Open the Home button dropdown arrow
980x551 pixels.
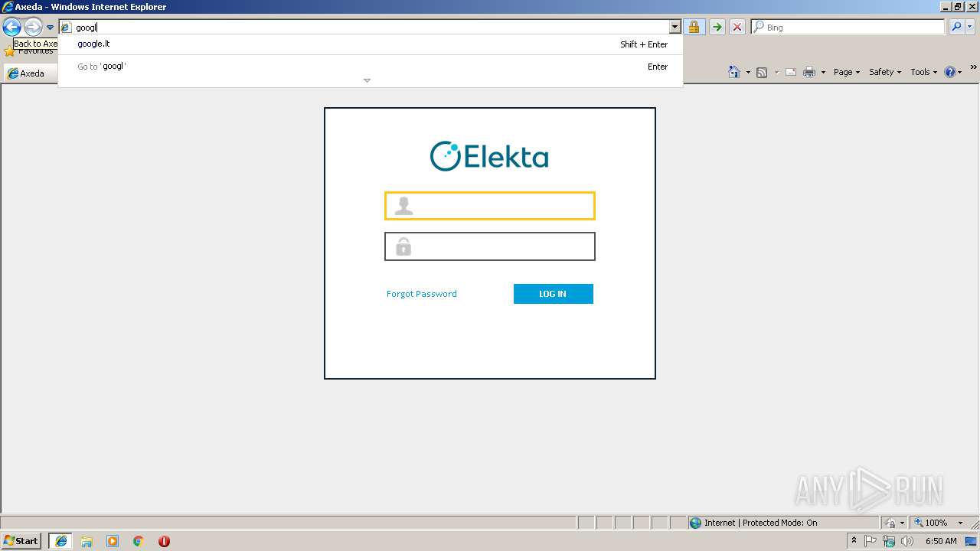tap(748, 73)
